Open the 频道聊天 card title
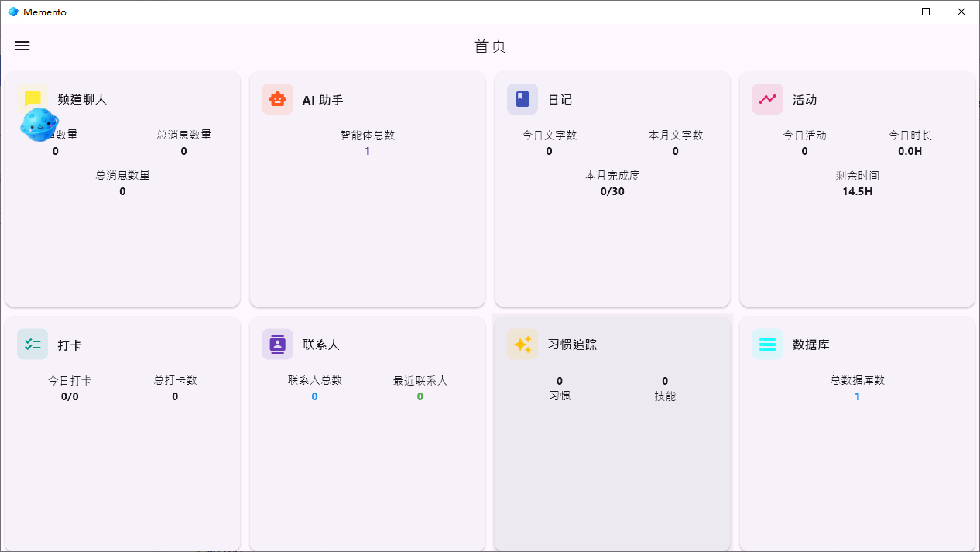Screen dimensions: 980x552 [82, 99]
